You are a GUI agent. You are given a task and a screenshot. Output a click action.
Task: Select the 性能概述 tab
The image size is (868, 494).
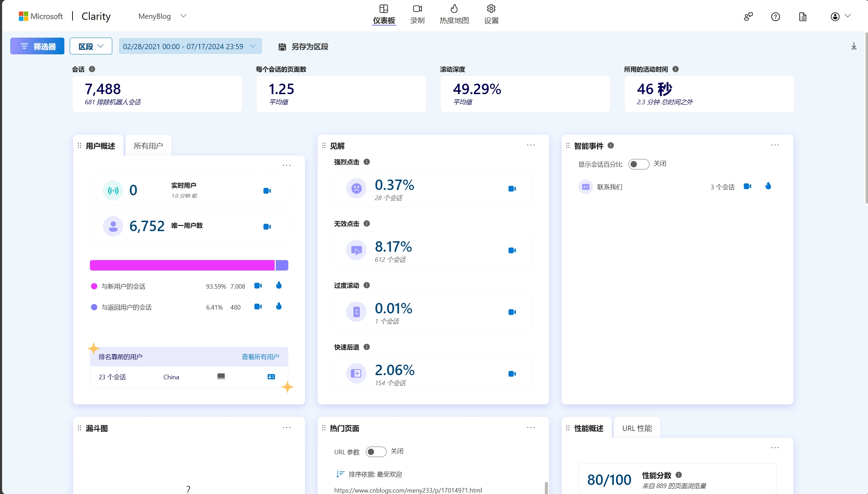589,428
